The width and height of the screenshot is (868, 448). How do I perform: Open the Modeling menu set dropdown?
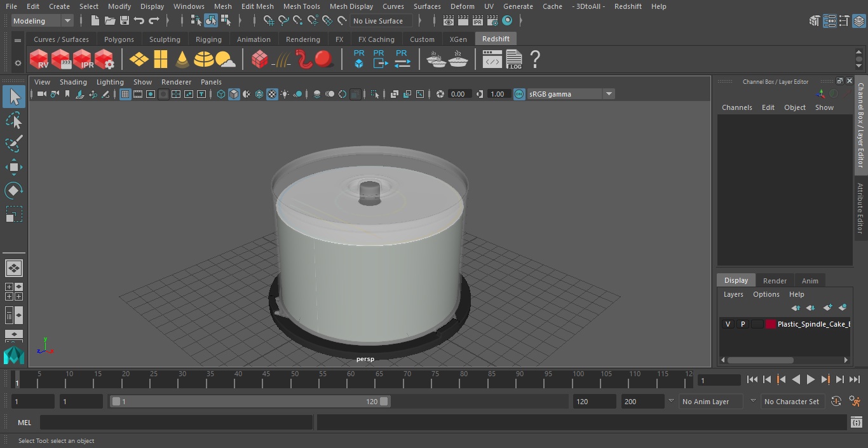(x=43, y=21)
